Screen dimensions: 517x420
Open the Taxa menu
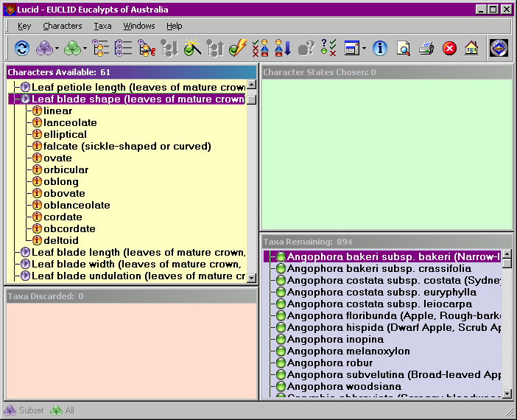(x=102, y=26)
